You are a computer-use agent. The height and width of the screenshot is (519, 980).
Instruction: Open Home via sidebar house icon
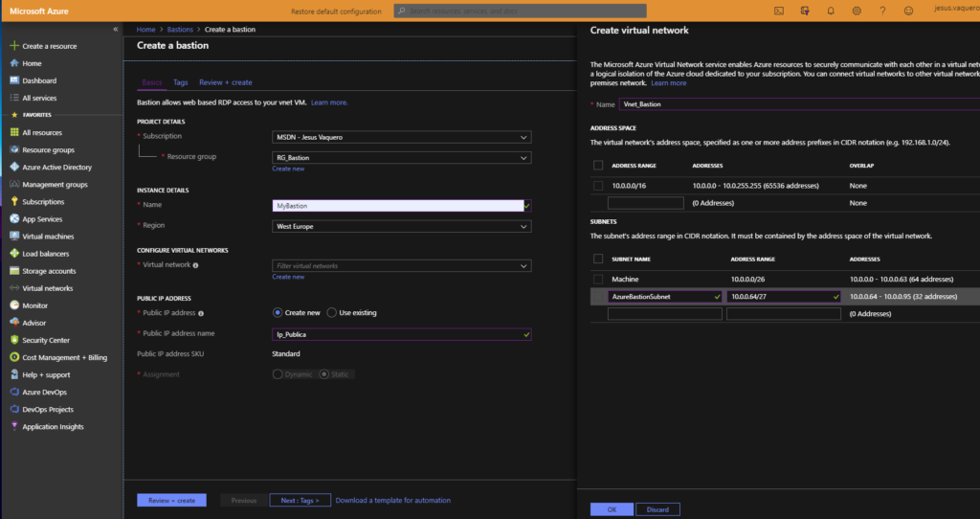pyautogui.click(x=14, y=63)
